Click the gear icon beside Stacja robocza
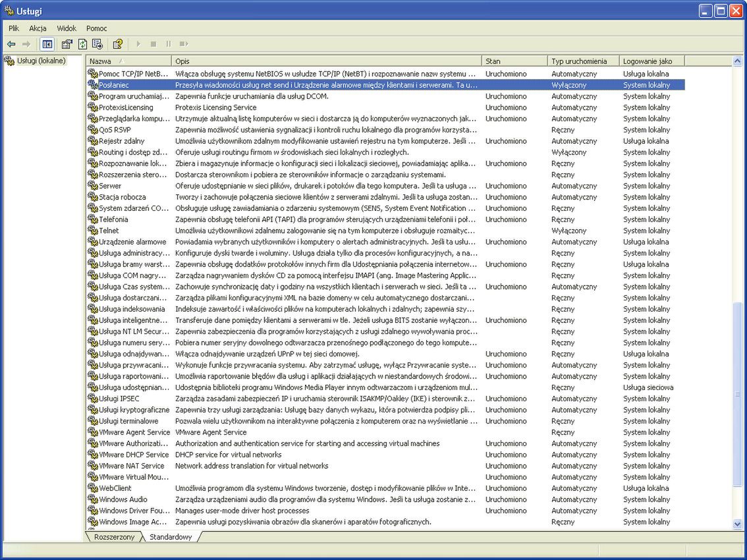This screenshot has width=747, height=560. 93,197
